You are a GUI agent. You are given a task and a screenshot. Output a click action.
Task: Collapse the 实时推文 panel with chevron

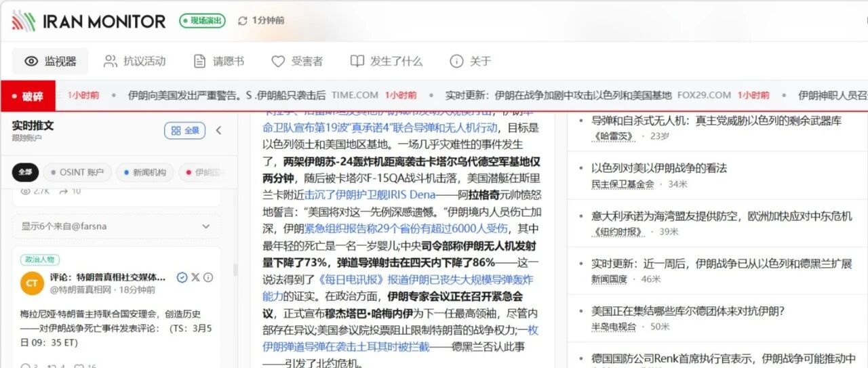click(218, 131)
